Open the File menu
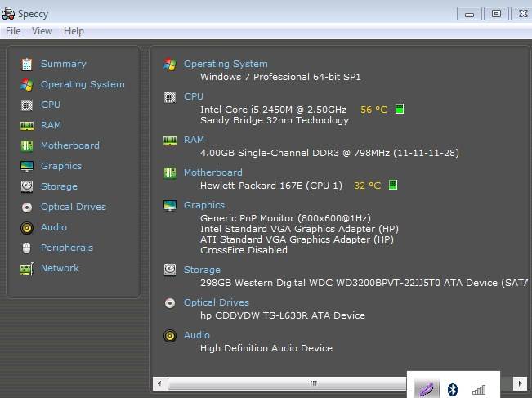The height and width of the screenshot is (398, 532). click(13, 31)
